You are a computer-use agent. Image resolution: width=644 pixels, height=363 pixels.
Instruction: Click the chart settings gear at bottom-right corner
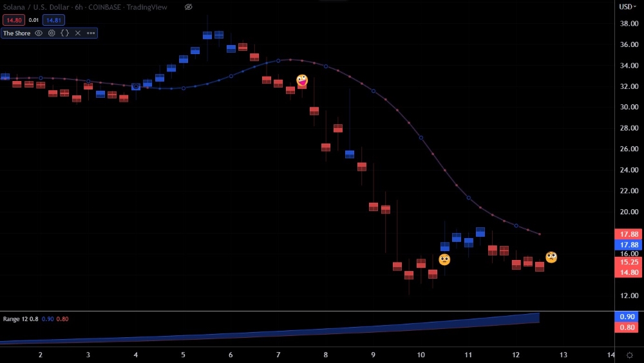pyautogui.click(x=630, y=355)
